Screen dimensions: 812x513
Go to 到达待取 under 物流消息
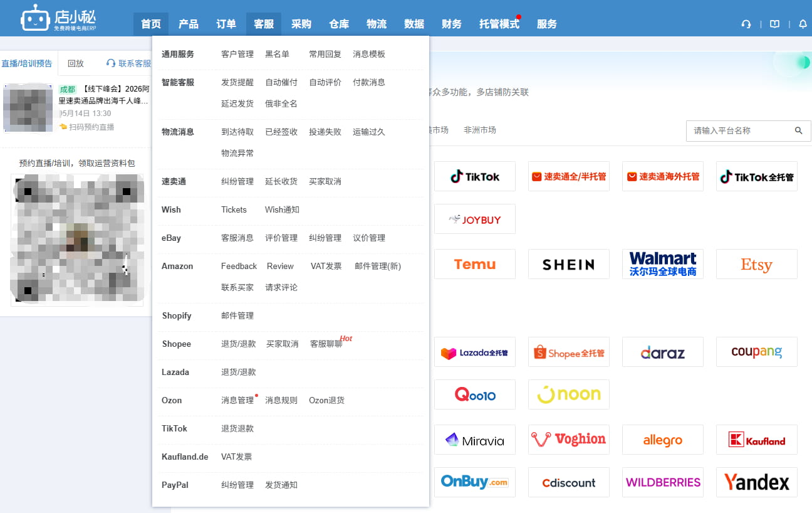coord(237,132)
